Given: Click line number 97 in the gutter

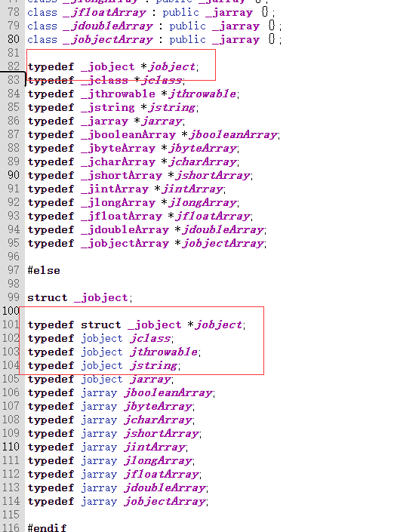Looking at the screenshot, I should point(14,270).
